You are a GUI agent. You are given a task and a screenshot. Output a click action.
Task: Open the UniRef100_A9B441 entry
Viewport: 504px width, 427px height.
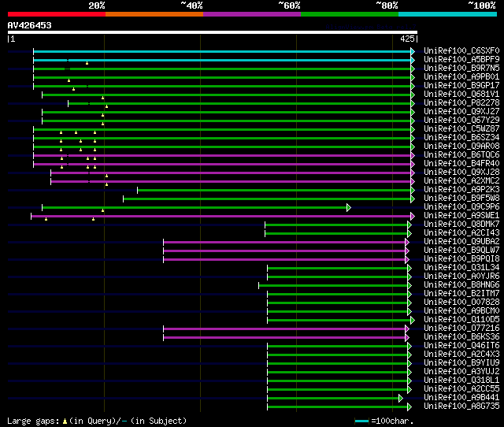pos(461,398)
